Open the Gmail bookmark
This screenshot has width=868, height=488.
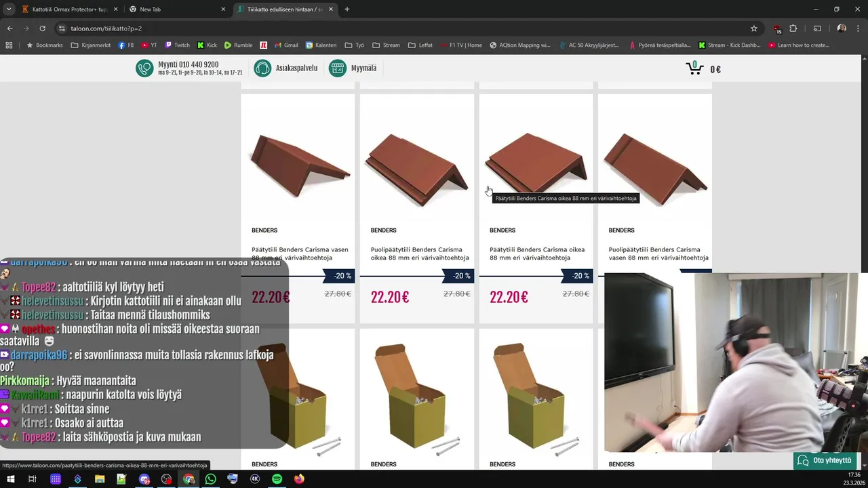pyautogui.click(x=286, y=45)
